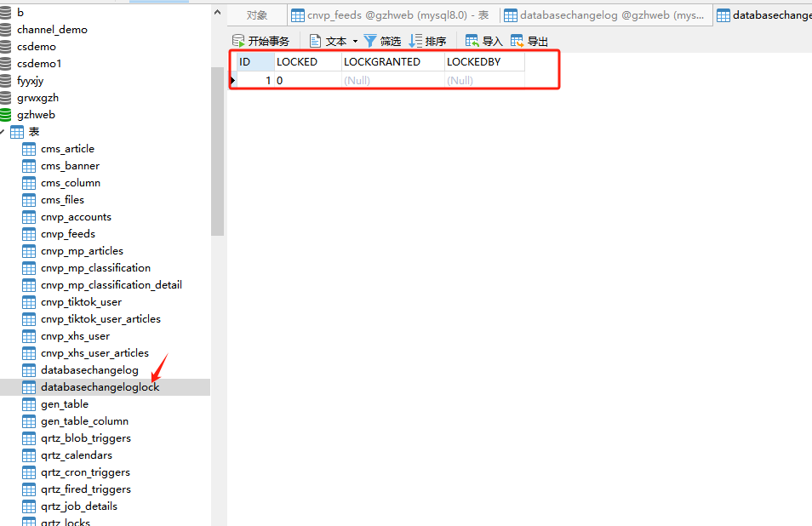Click the LOCKED column header
Screen dimensions: 812x526
point(306,62)
